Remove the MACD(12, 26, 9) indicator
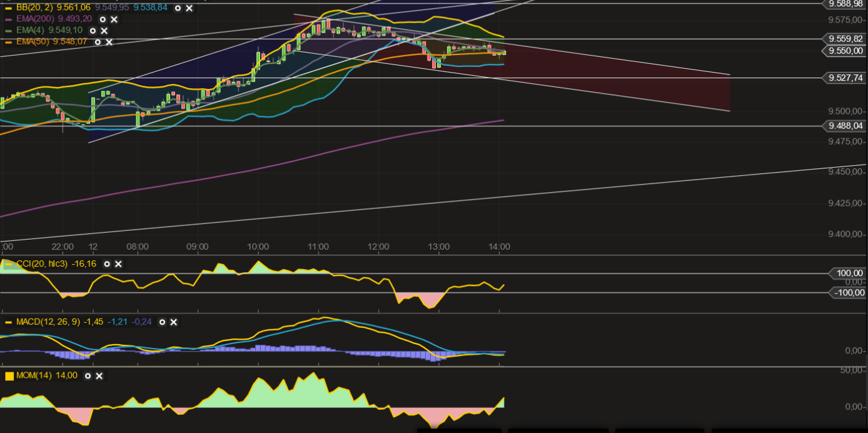Viewport: 868px width, 433px height. point(174,322)
